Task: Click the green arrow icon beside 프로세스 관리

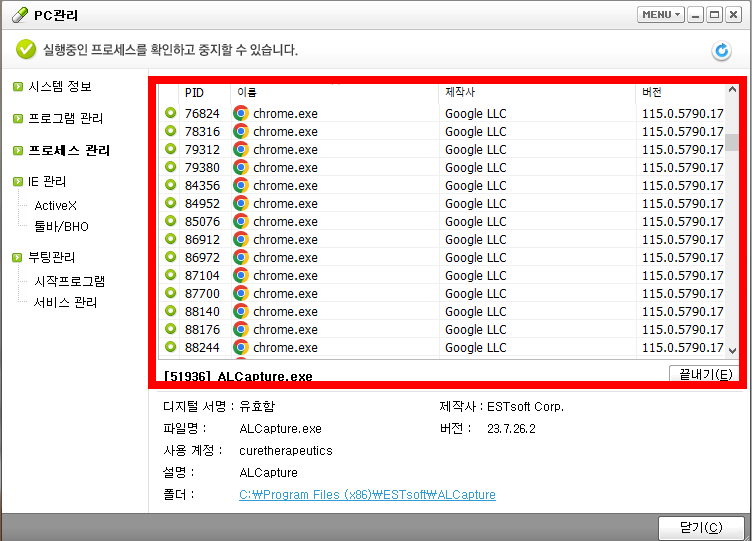Action: tap(18, 151)
